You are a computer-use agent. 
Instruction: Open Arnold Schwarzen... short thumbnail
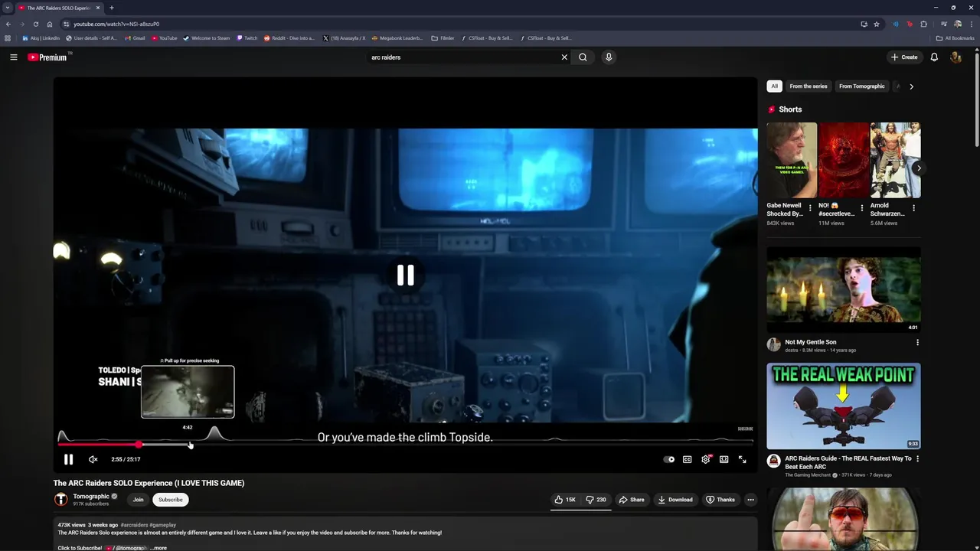[895, 160]
